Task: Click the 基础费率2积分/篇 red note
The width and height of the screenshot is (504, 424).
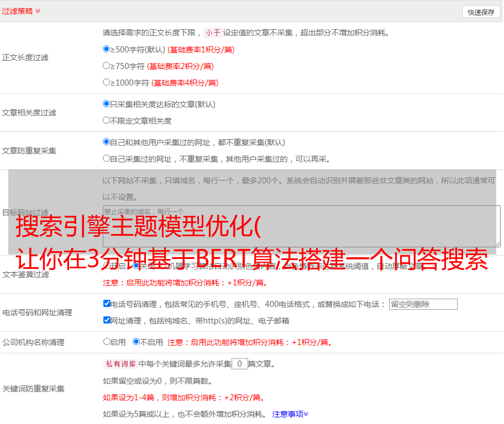Action: point(180,66)
